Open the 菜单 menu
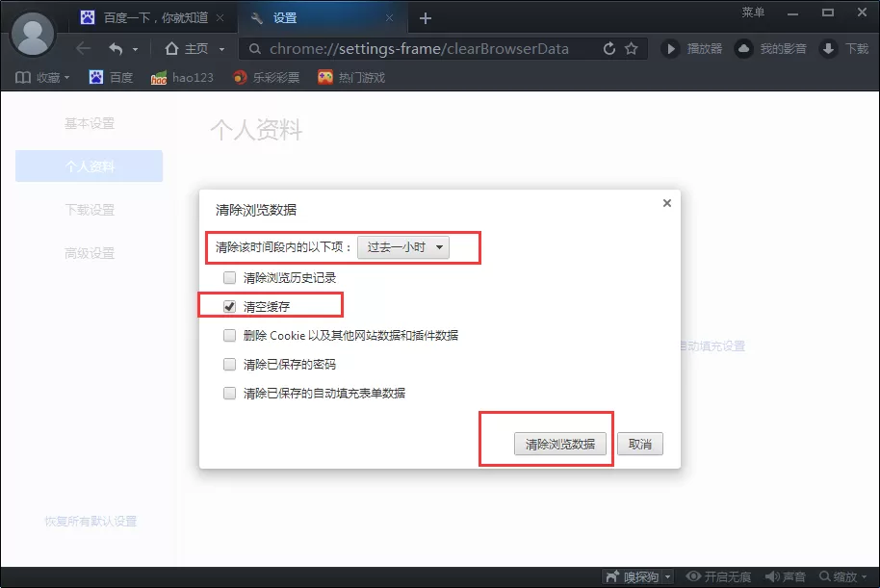This screenshot has width=880, height=588. 753,13
